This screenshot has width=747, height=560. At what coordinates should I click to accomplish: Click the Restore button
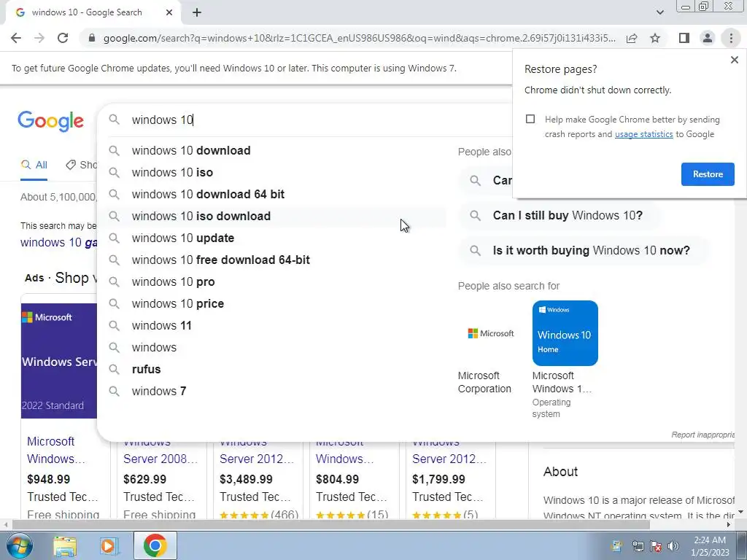coord(708,174)
